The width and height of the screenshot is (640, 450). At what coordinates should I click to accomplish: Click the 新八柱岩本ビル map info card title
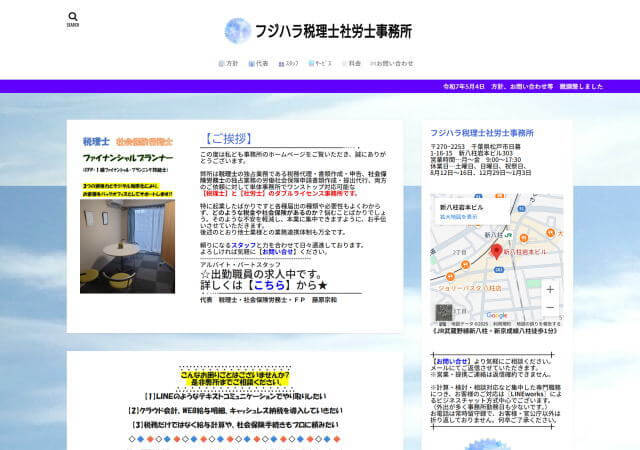tap(461, 207)
